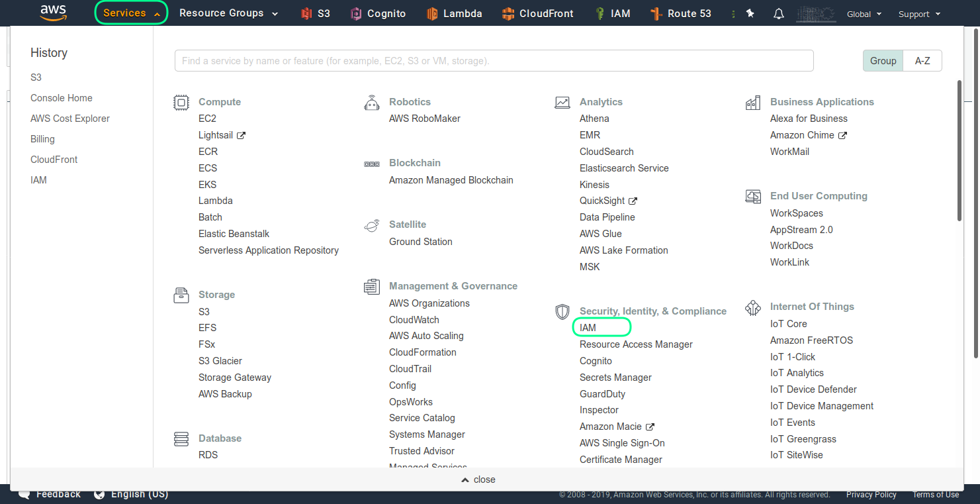The image size is (980, 504).
Task: Open Lambda shortcut icon in navigation bar
Action: click(432, 13)
